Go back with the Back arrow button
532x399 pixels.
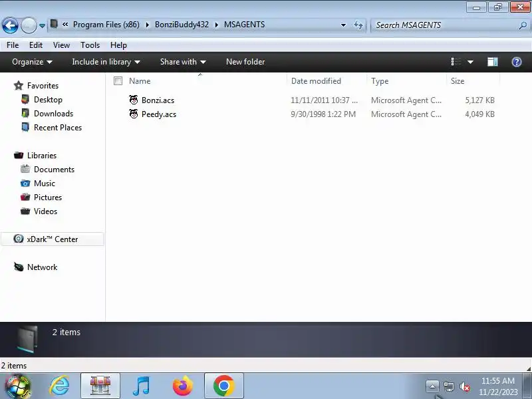[10, 25]
